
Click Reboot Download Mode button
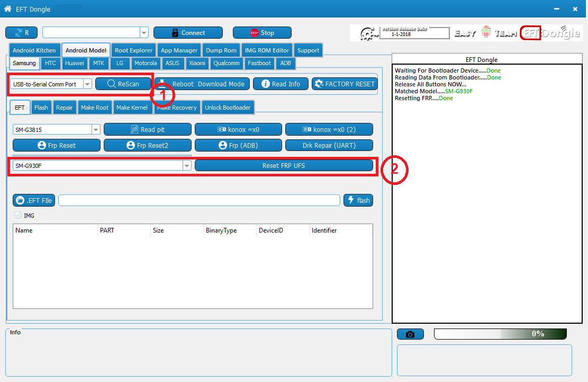[202, 84]
